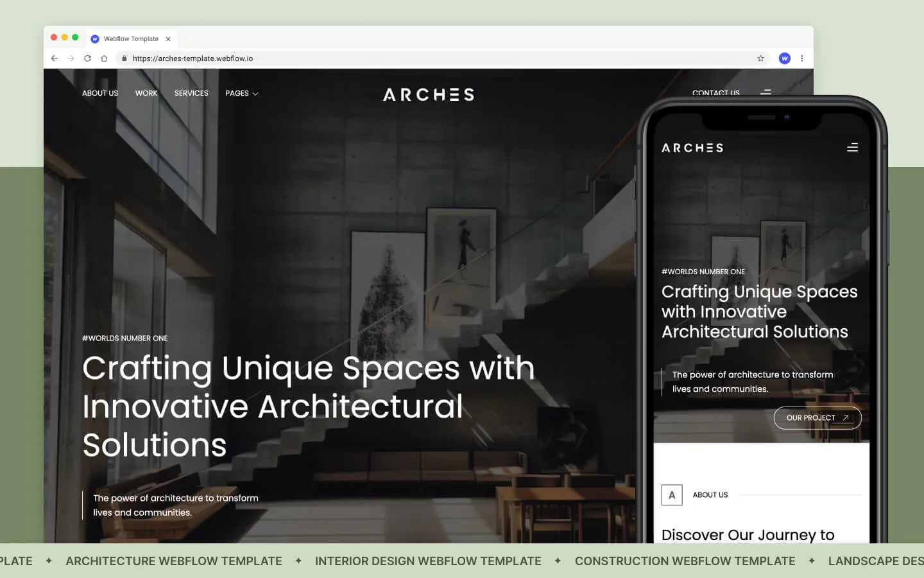Click the padlock site info icon

coord(124,58)
